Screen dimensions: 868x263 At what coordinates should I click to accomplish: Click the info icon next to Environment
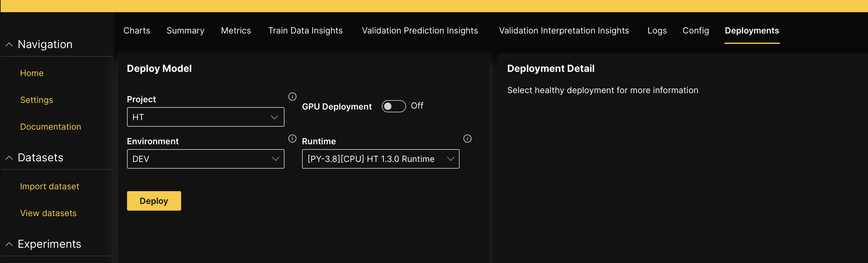(292, 139)
